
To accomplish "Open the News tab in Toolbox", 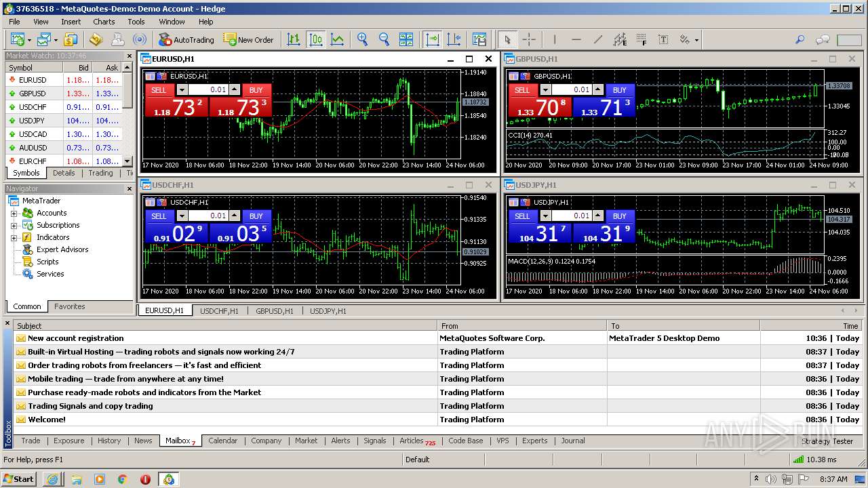I will pos(143,441).
